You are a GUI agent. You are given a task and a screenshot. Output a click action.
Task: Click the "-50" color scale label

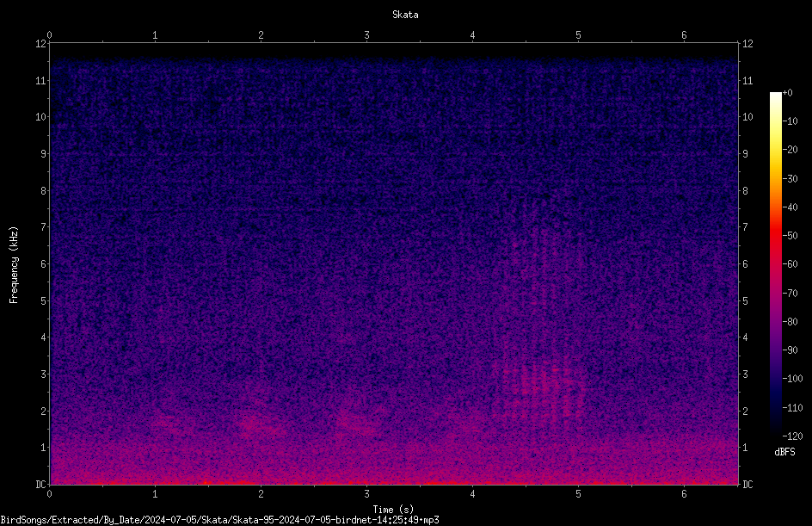(x=790, y=236)
